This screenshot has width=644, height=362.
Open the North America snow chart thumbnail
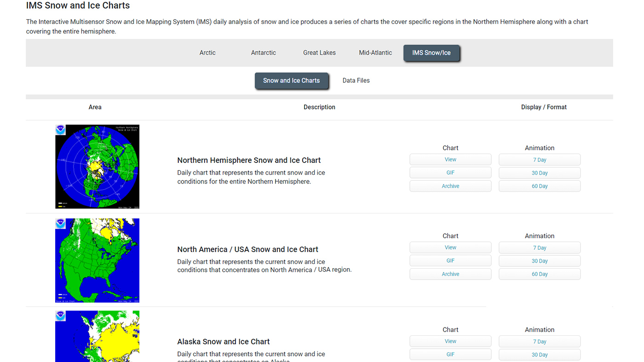tap(97, 260)
